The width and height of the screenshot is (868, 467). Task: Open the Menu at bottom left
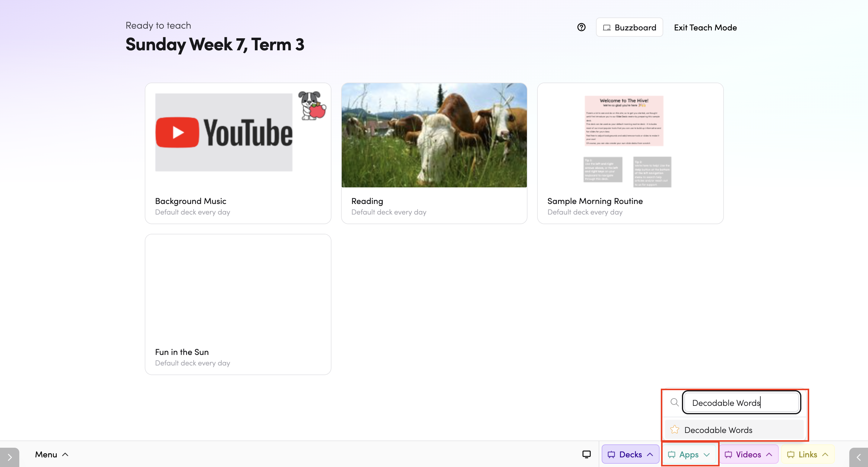[52, 454]
